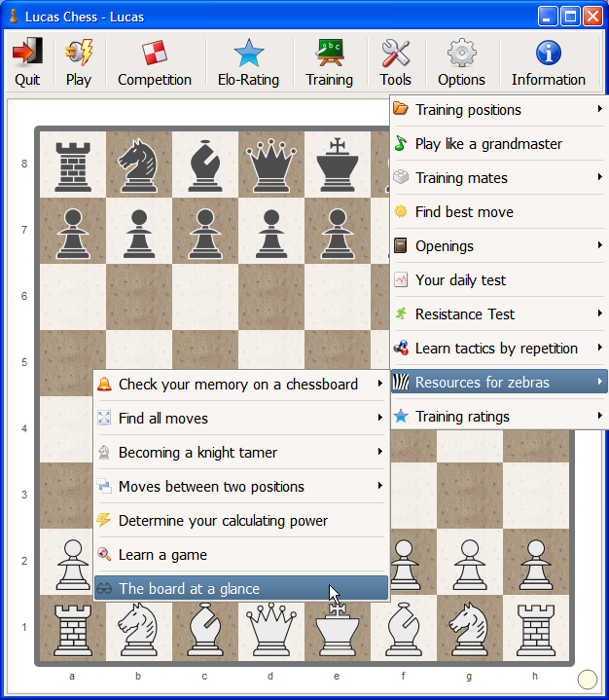Open Moves between two positions entry
The image size is (609, 700).
coord(241,486)
